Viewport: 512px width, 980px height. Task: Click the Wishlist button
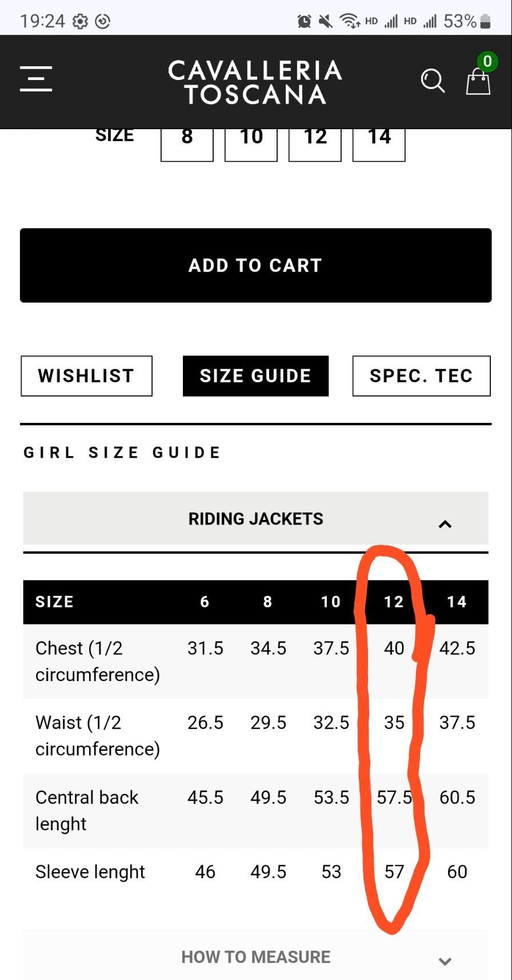coord(86,376)
